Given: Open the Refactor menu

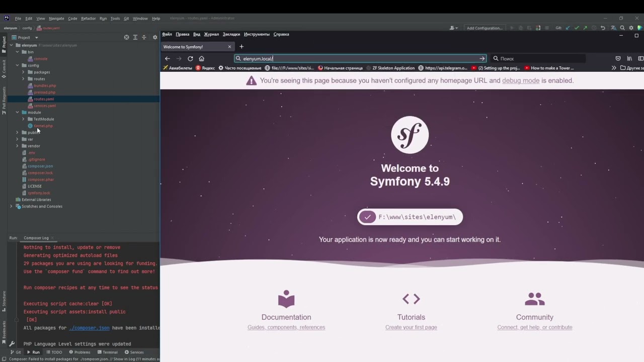Looking at the screenshot, I should tap(88, 19).
